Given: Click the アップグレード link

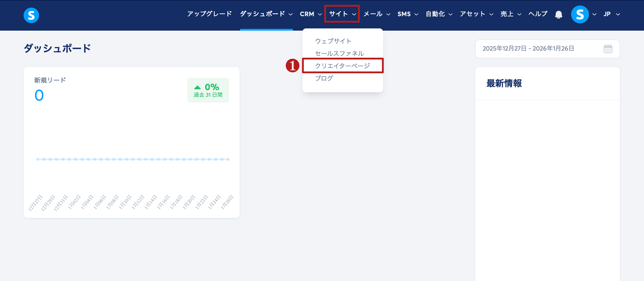Looking at the screenshot, I should coord(209,14).
